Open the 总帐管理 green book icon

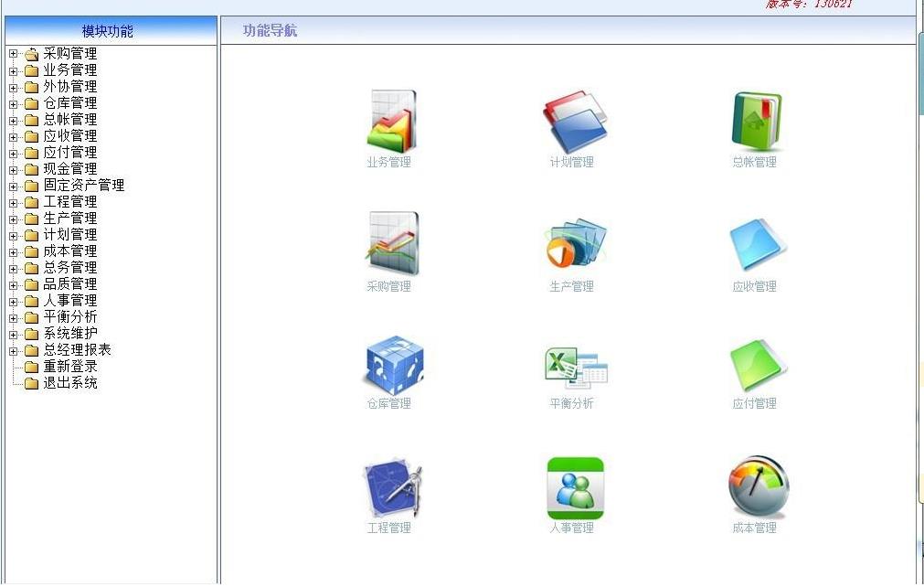point(757,121)
